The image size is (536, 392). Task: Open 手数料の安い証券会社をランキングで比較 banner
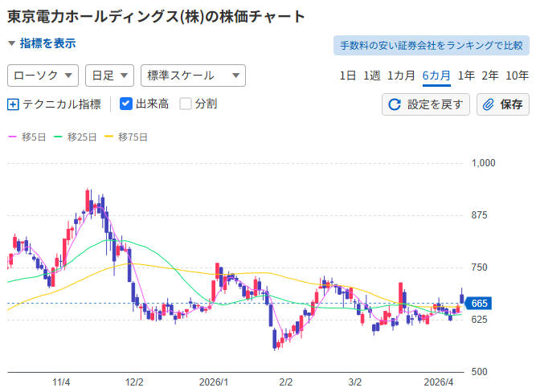point(432,45)
